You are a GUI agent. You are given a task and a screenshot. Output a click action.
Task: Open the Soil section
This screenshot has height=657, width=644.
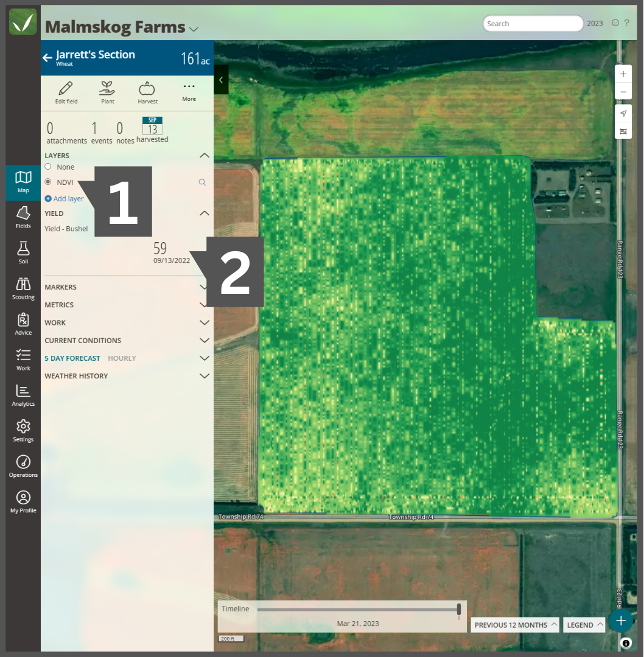click(x=23, y=252)
